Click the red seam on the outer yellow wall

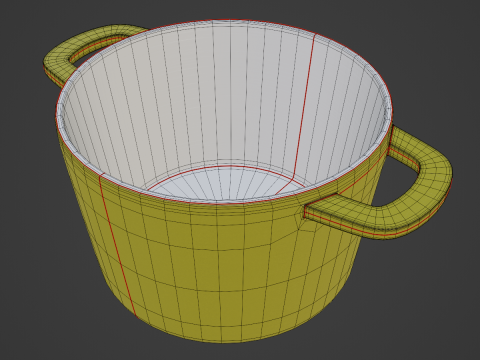pyautogui.click(x=117, y=247)
